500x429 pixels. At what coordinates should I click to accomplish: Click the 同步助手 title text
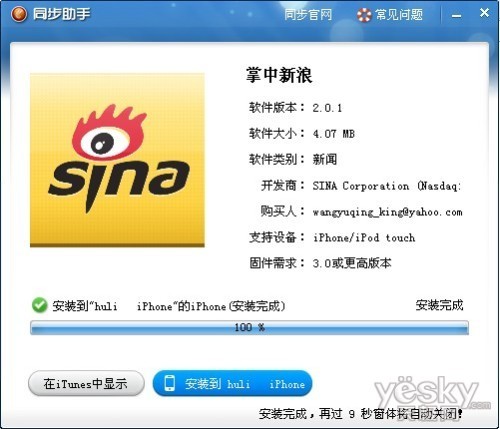pos(62,14)
